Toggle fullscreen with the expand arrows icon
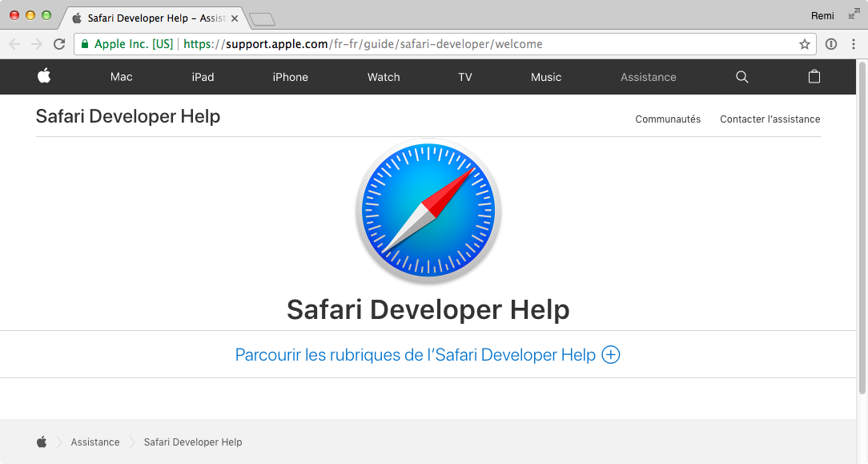Screen dimensions: 868x464 tap(854, 15)
